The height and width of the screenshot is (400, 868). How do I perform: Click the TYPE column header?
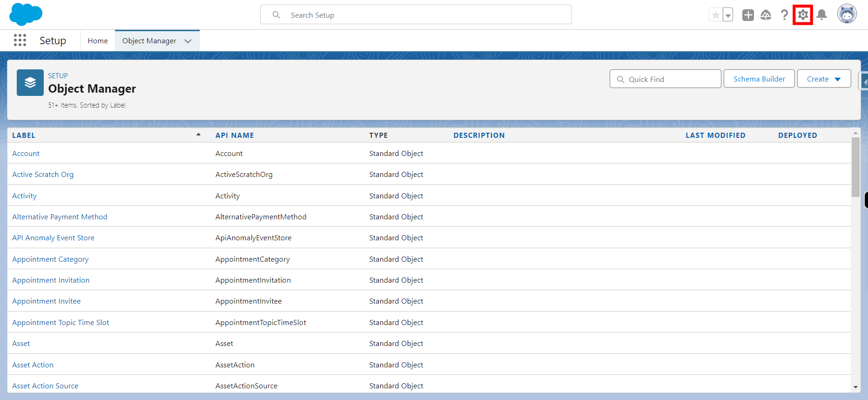tap(378, 135)
